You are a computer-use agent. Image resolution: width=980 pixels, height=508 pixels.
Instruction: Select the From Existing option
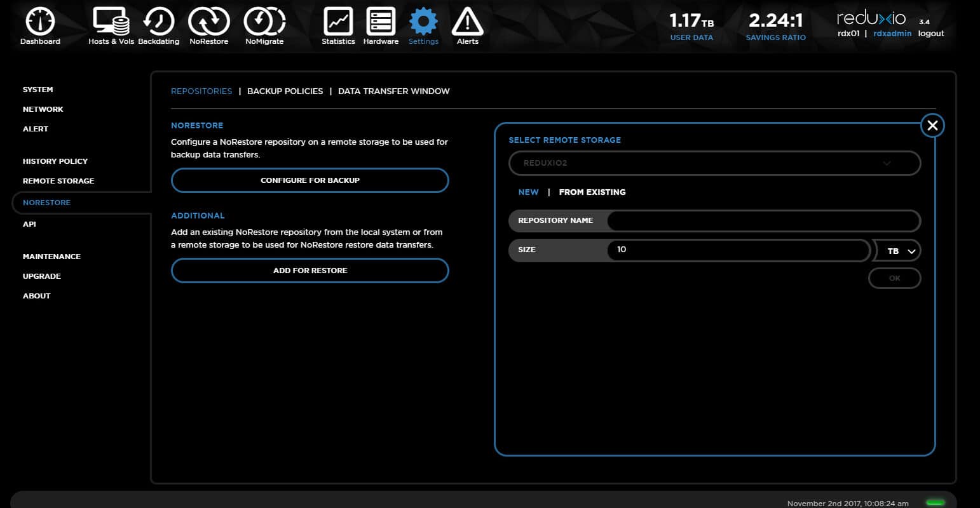click(x=592, y=192)
